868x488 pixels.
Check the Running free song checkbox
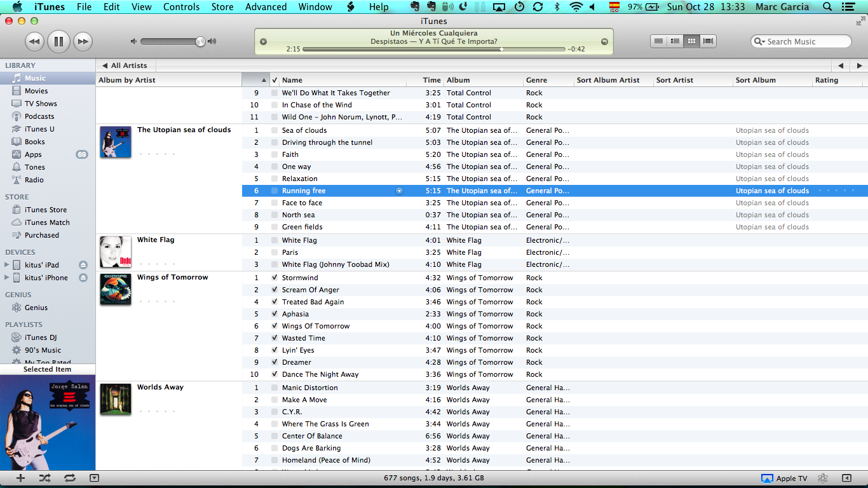click(x=275, y=191)
